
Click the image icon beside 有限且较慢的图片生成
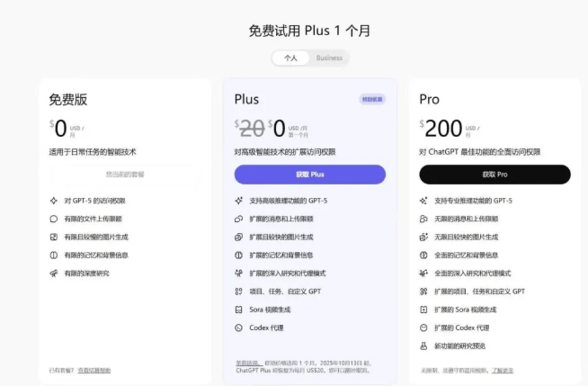54,237
